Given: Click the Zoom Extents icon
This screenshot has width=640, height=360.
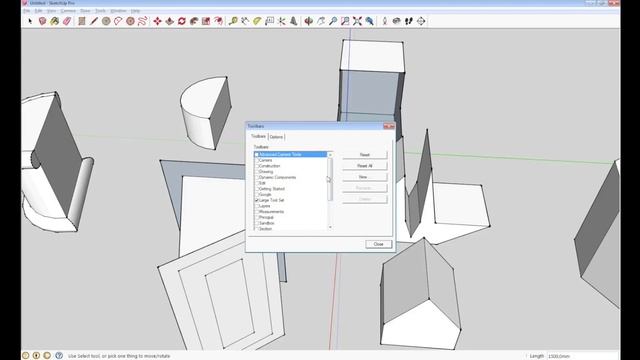Looking at the screenshot, I should point(358,21).
